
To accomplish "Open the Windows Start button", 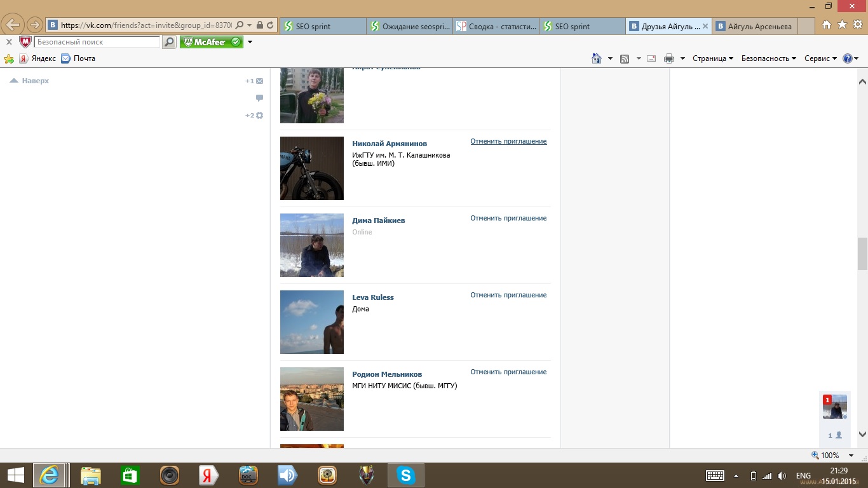I will tap(16, 475).
